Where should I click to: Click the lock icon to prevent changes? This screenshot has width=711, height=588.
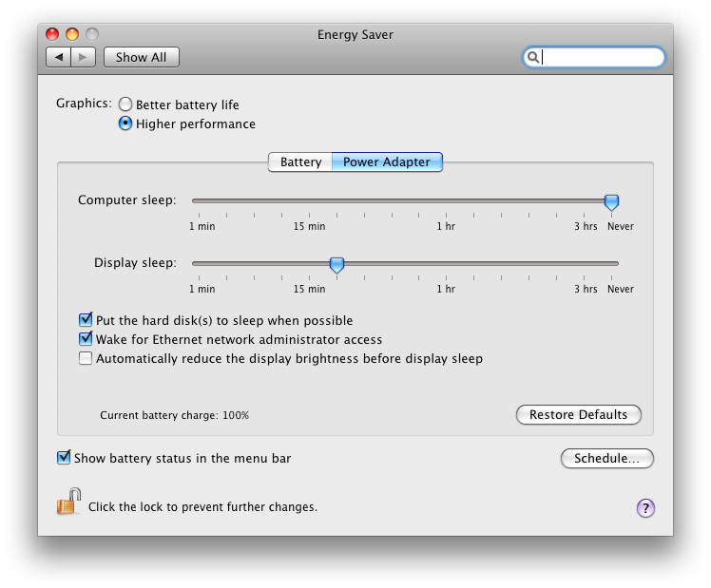tap(68, 502)
